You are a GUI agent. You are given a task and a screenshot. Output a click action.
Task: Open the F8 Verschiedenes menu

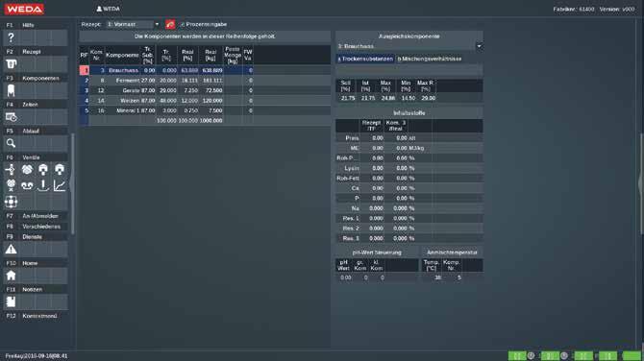[37, 227]
